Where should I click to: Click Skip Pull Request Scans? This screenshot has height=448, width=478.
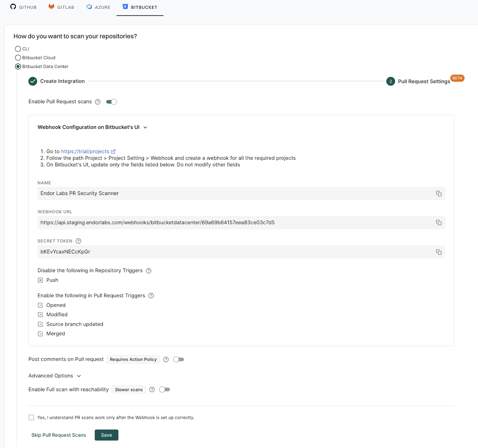point(58,435)
